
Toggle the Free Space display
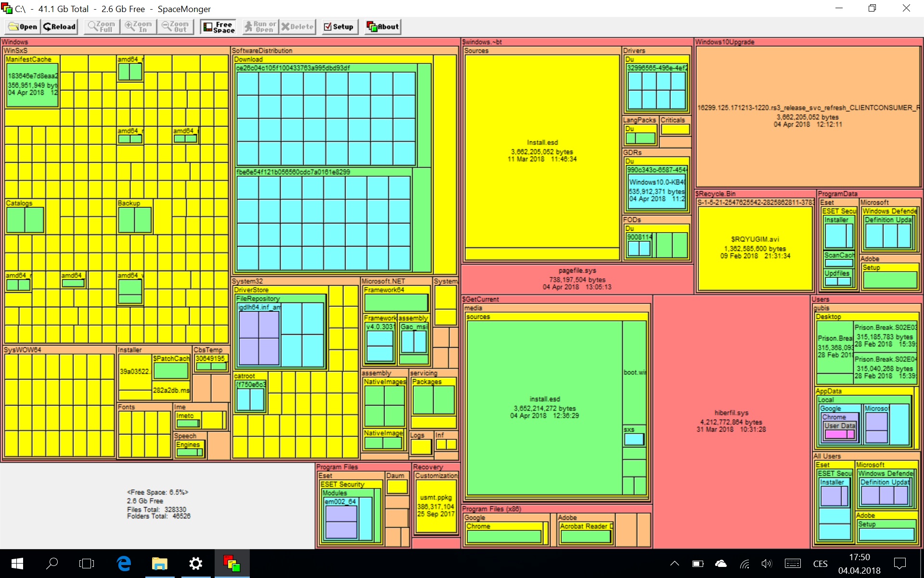pyautogui.click(x=219, y=27)
